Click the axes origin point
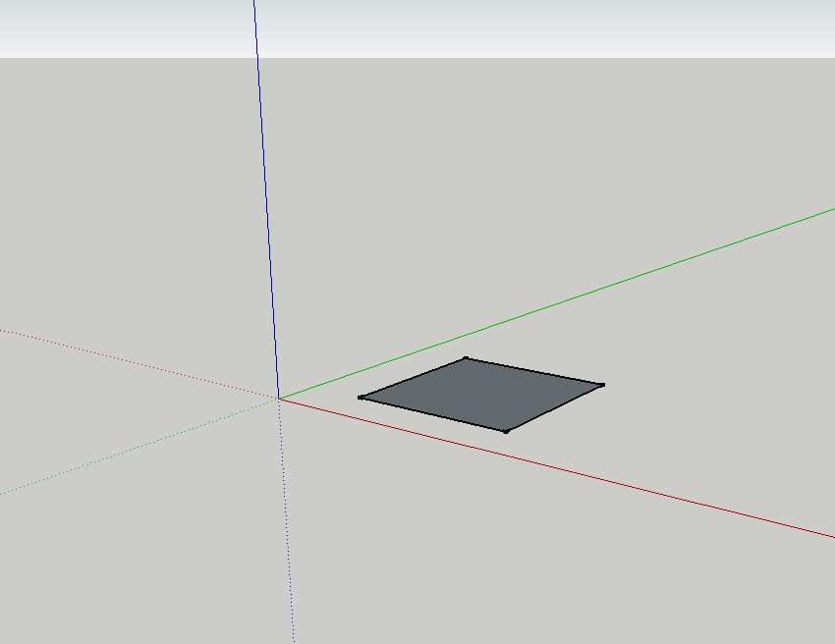The height and width of the screenshot is (644, 835). tap(279, 398)
